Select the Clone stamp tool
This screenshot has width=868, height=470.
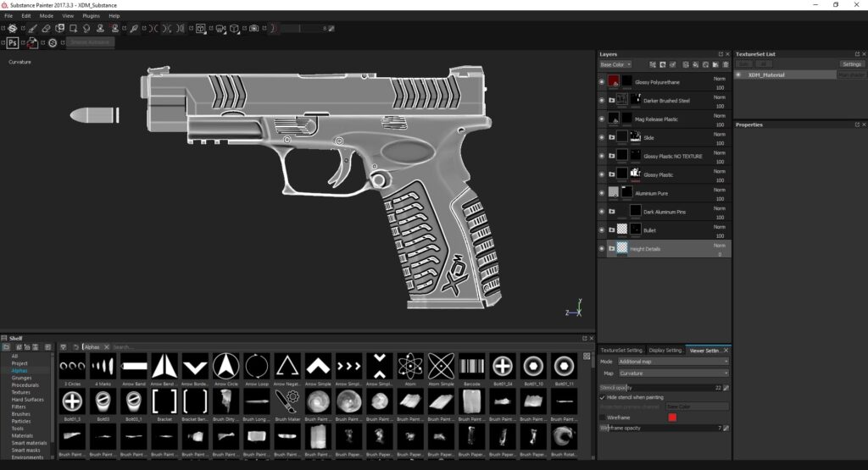pos(100,28)
